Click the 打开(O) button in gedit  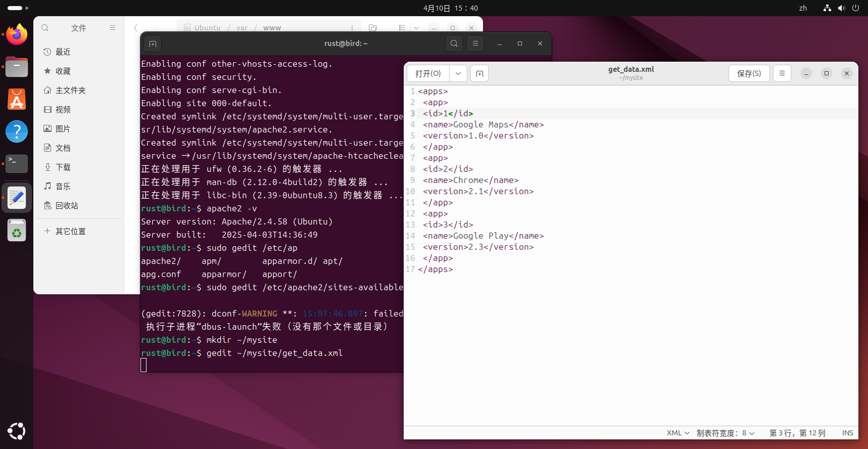428,73
